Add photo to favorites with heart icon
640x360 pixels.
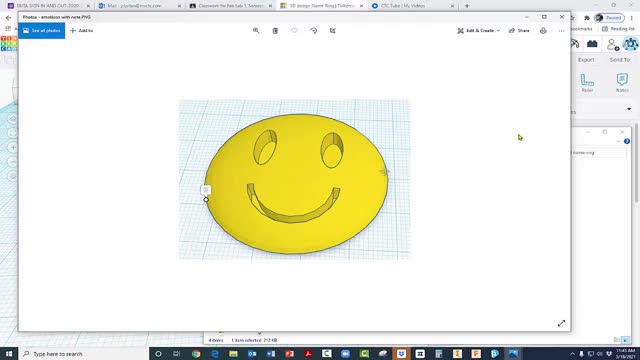tap(294, 31)
